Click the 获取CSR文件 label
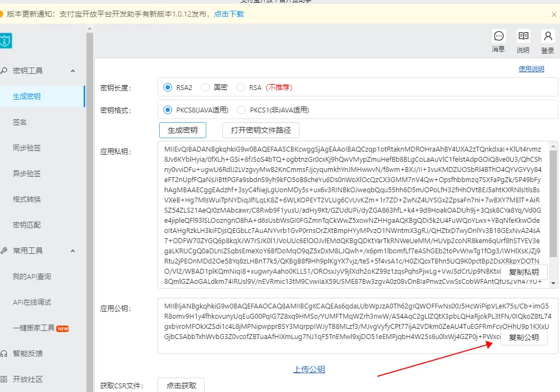This screenshot has width=560, height=392. click(122, 386)
